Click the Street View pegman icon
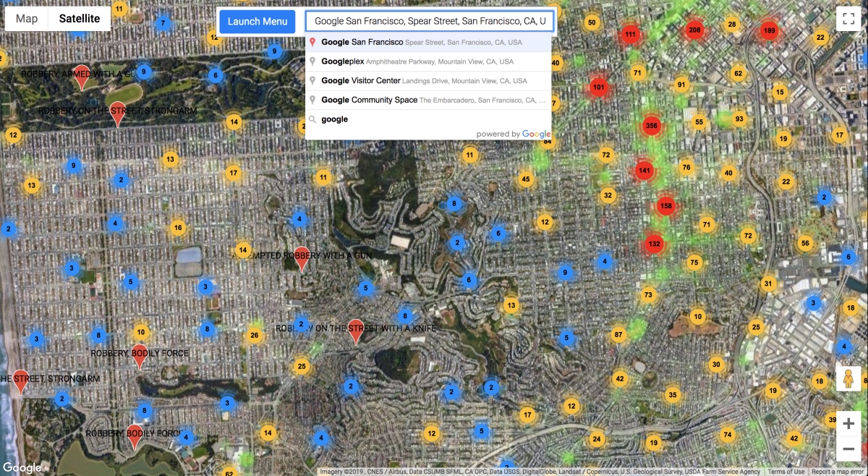 [849, 378]
